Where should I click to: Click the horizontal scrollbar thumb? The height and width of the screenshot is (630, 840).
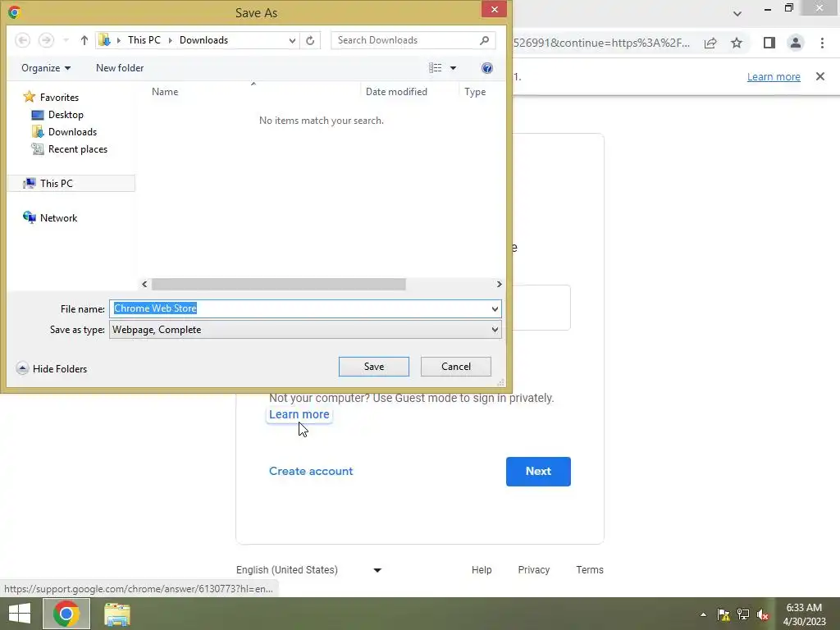coord(279,284)
